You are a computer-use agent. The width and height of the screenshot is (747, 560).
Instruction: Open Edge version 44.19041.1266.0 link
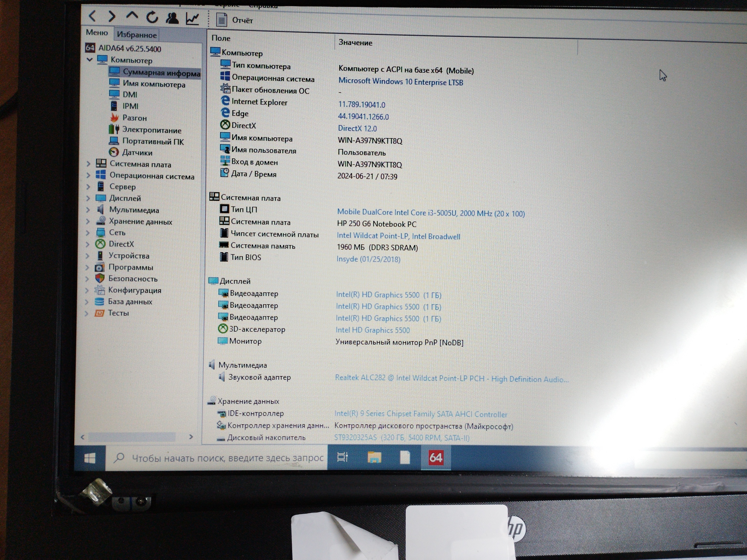[x=363, y=116]
